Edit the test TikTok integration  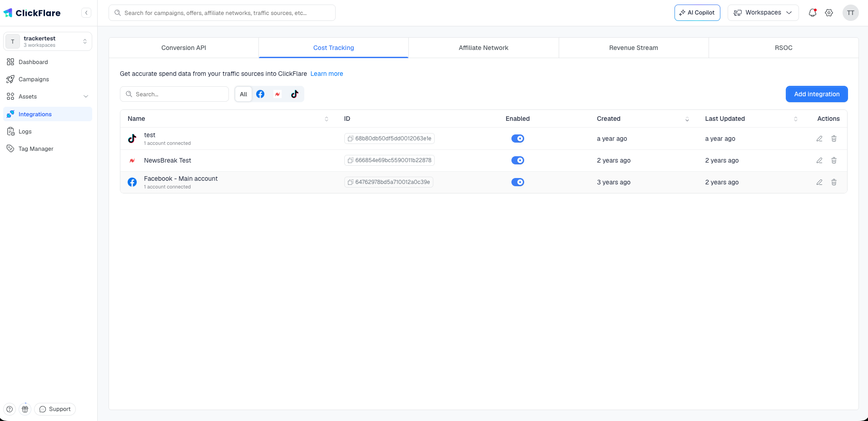819,139
